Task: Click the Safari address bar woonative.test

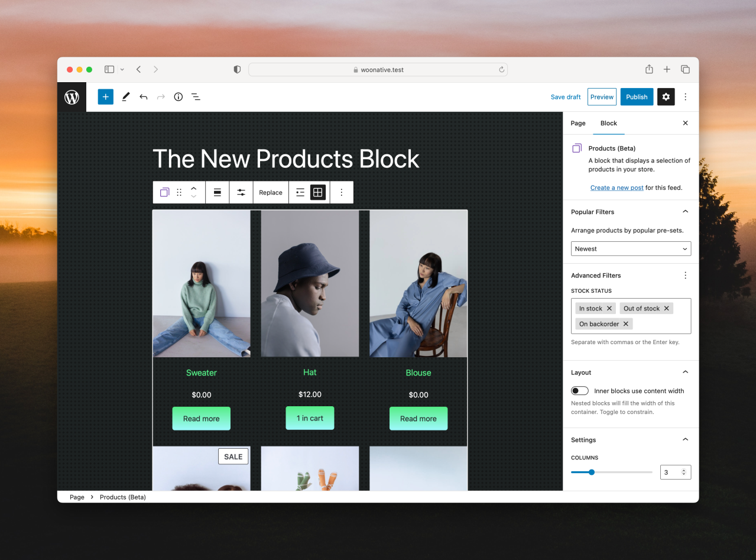Action: point(378,69)
